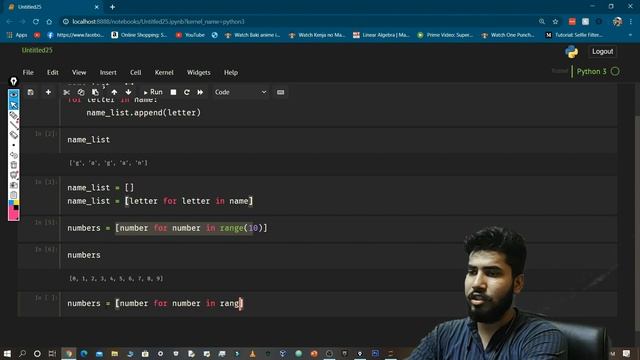Click the Logout button

[x=602, y=51]
